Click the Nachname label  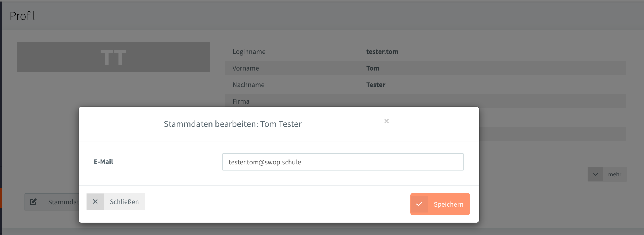(x=248, y=85)
